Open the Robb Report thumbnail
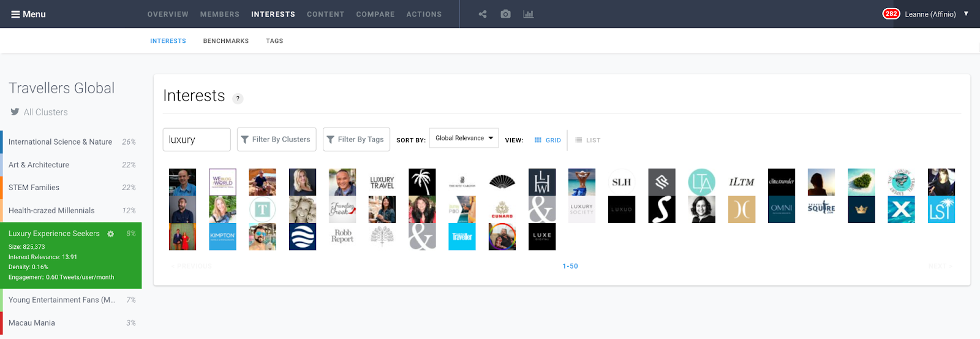Screen dimensions: 980x339 (x=342, y=237)
